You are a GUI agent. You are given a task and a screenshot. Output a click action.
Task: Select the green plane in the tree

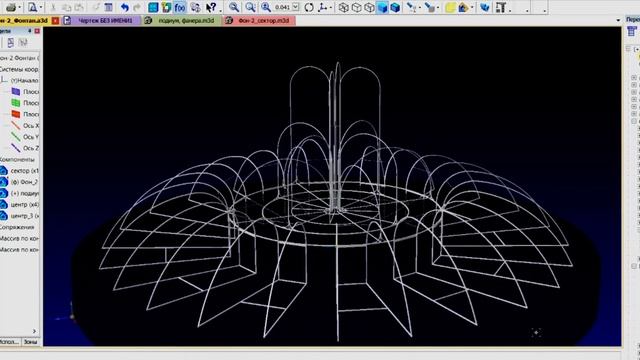pyautogui.click(x=24, y=103)
